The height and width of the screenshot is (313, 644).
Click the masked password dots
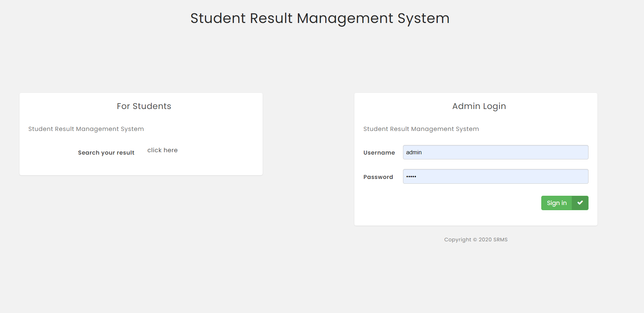[412, 176]
